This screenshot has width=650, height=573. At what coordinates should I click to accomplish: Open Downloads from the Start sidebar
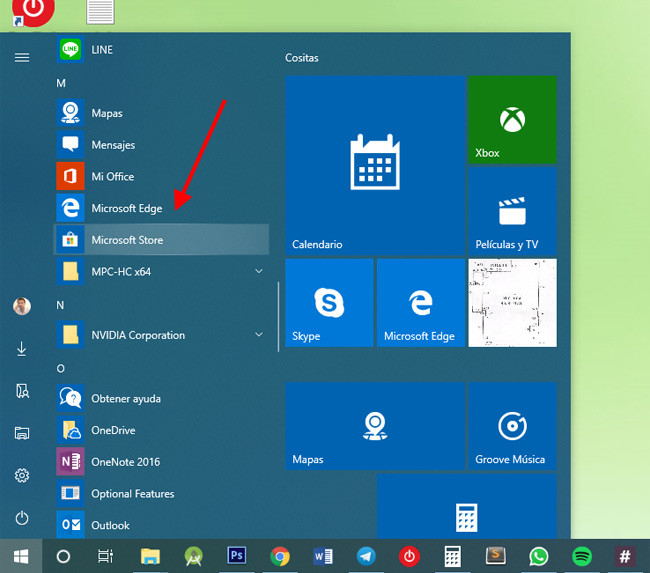tap(22, 349)
